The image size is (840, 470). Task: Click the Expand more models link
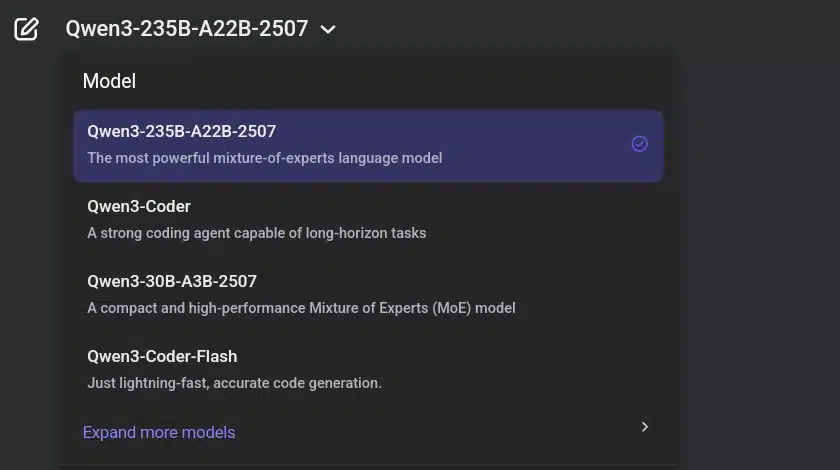tap(159, 432)
